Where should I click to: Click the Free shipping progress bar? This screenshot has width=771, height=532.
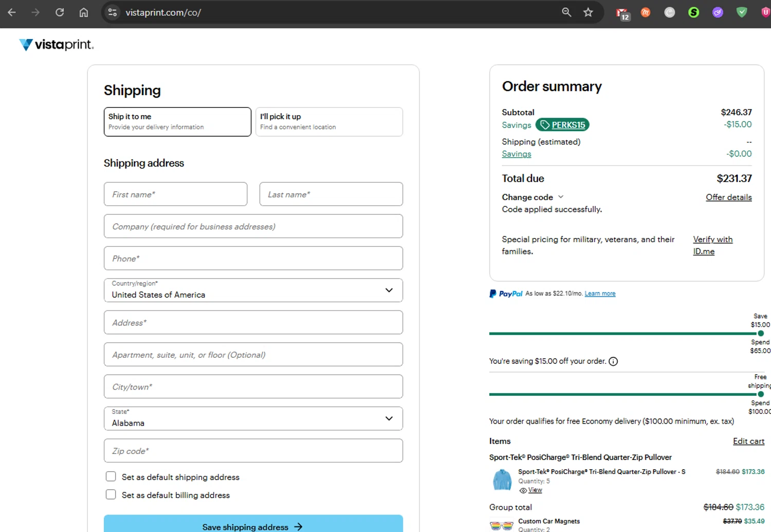pyautogui.click(x=626, y=394)
